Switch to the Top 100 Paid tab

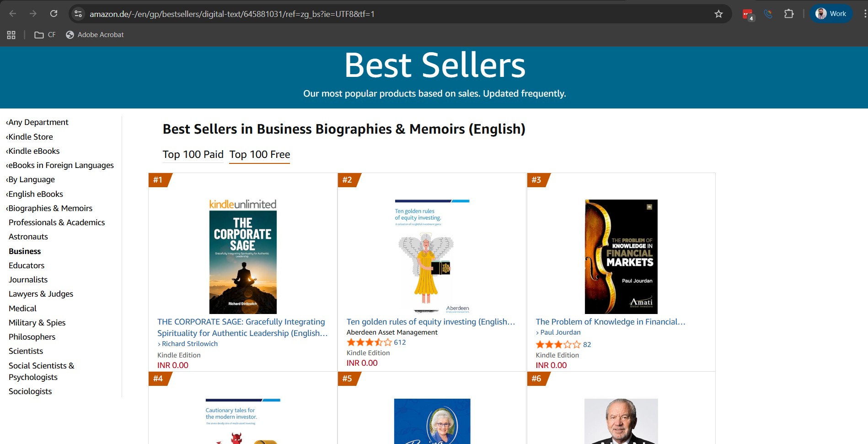point(193,154)
